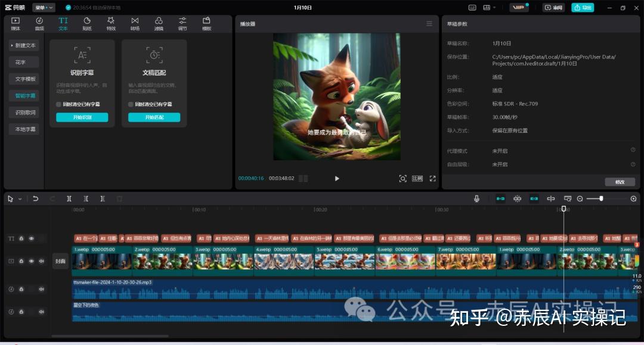Click the help icon beside 代理模式
This screenshot has width=644, height=345.
pos(633,150)
